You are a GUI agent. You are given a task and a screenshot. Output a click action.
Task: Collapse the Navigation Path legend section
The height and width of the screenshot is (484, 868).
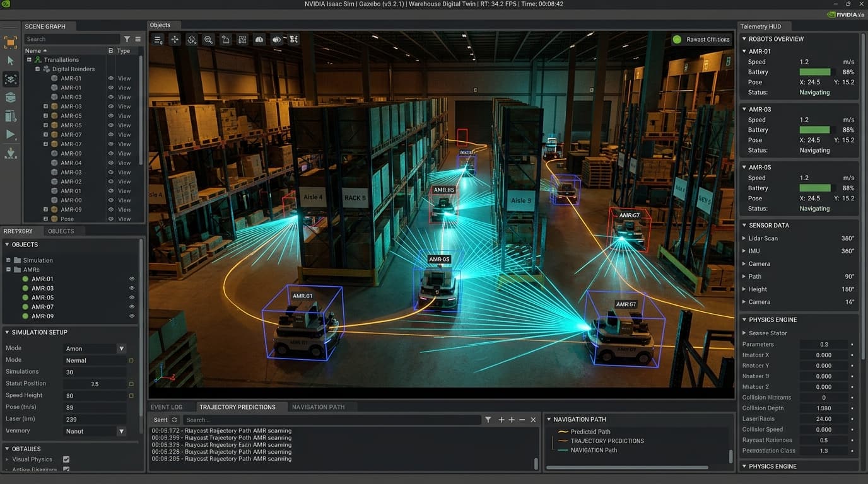click(x=549, y=419)
